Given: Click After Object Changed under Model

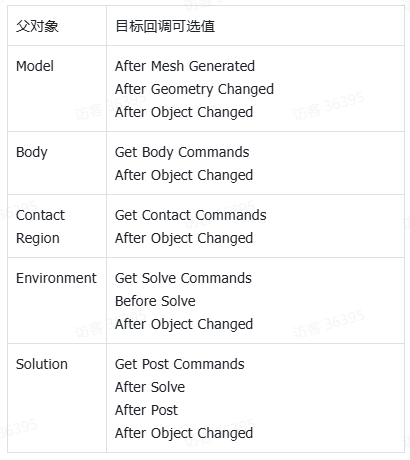Looking at the screenshot, I should click(x=184, y=112).
